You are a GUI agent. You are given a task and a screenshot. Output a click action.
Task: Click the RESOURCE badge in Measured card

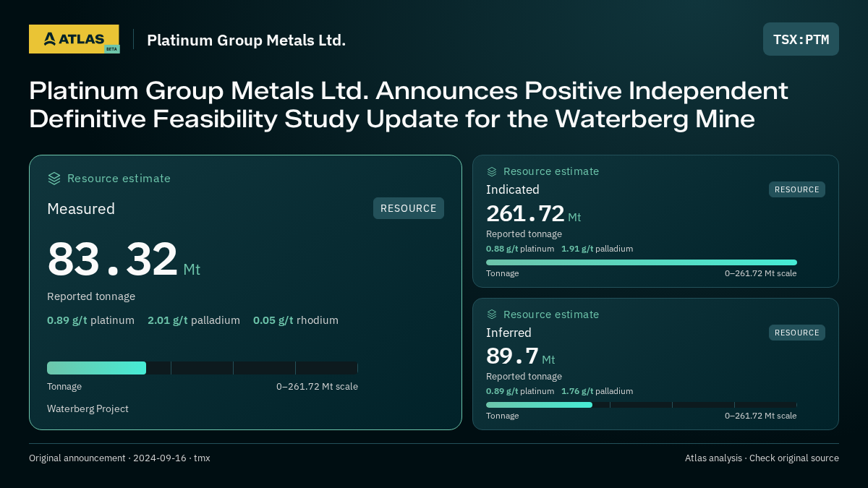[x=409, y=208]
